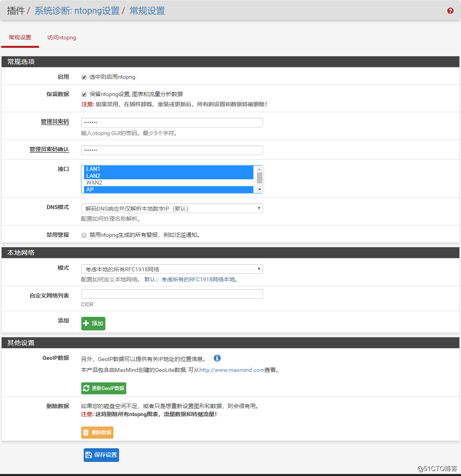Select LAN1 in the interface list
Screen dimensions: 461x476
point(169,169)
